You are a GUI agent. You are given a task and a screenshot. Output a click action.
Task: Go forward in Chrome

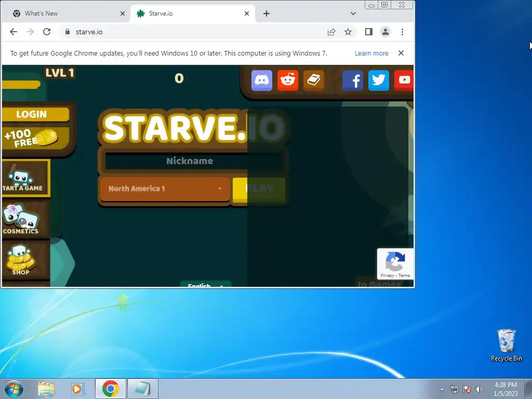pos(30,32)
